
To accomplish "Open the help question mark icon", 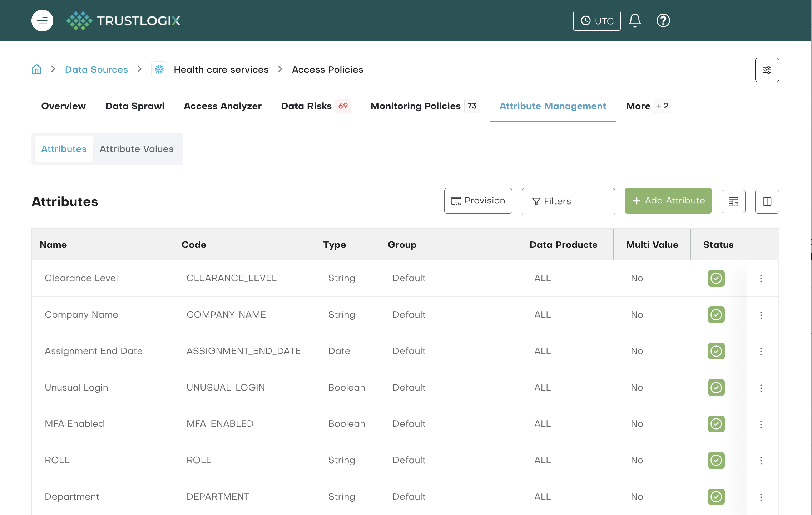I will 663,21.
